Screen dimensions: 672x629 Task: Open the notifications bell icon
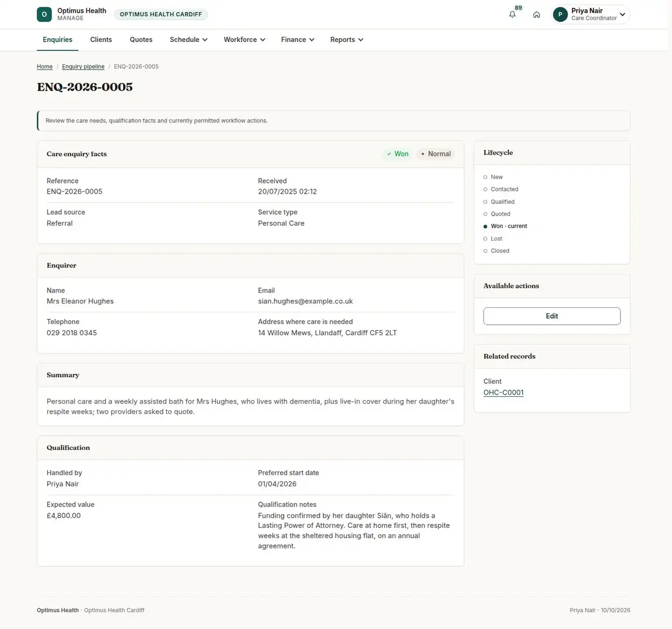point(512,15)
